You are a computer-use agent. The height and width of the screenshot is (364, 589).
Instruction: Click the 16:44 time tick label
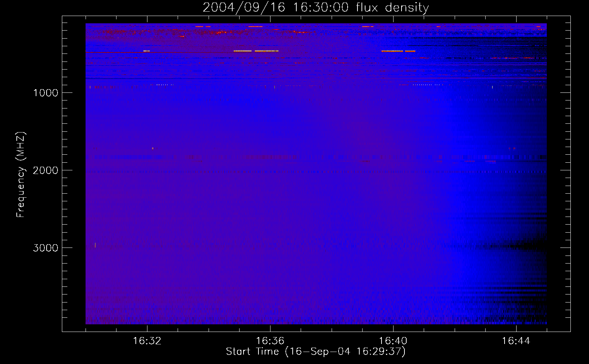point(516,341)
